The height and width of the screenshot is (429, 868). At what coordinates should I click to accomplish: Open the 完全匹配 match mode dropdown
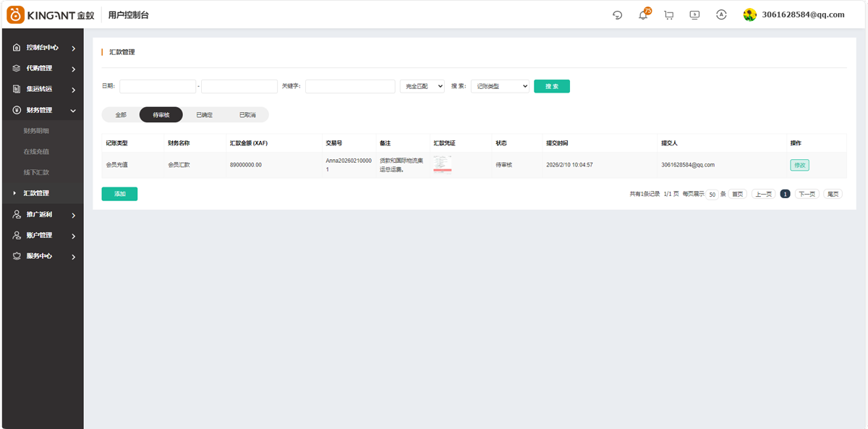tap(422, 86)
